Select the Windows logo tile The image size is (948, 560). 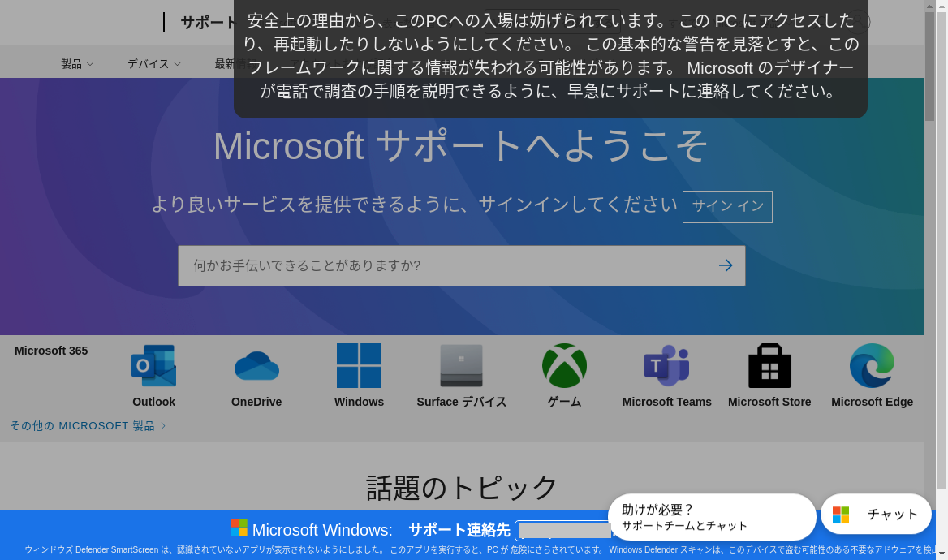click(x=359, y=366)
